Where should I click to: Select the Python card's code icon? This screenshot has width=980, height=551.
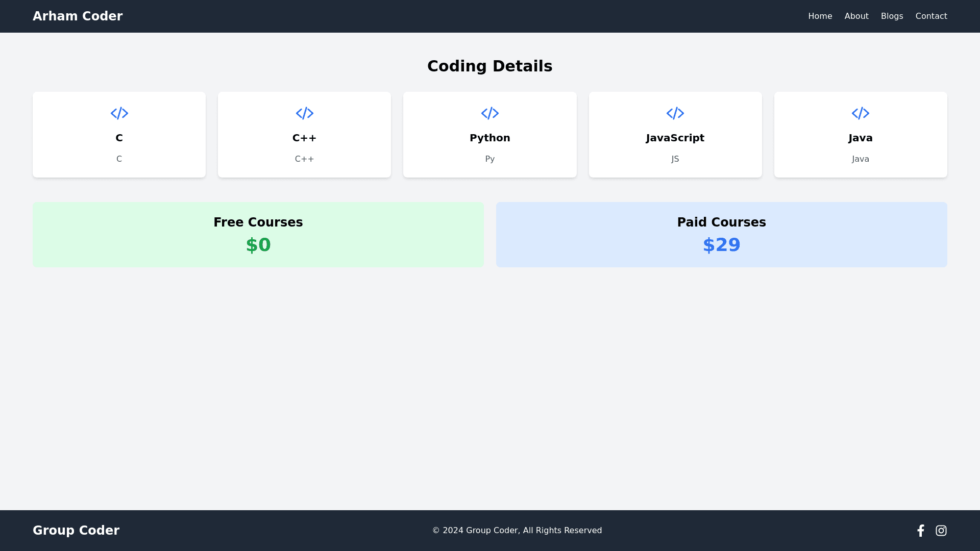(x=489, y=113)
